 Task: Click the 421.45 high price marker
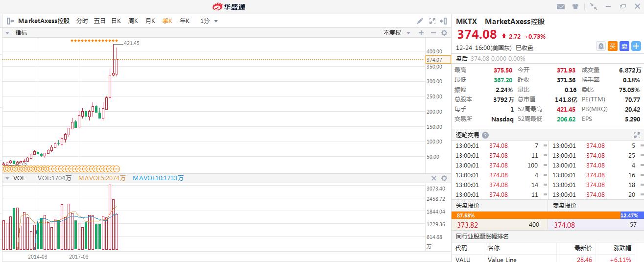pyautogui.click(x=132, y=43)
